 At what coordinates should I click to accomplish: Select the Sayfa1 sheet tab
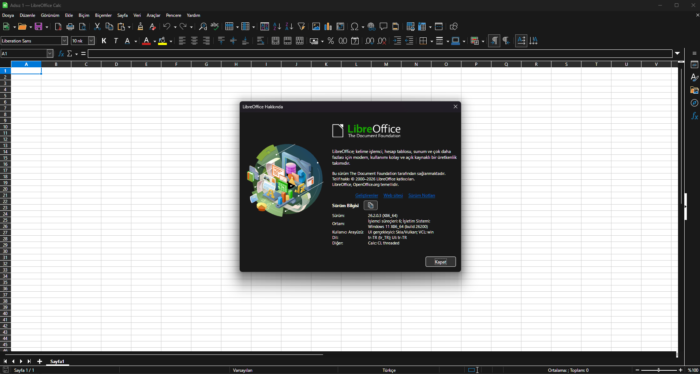pyautogui.click(x=57, y=361)
